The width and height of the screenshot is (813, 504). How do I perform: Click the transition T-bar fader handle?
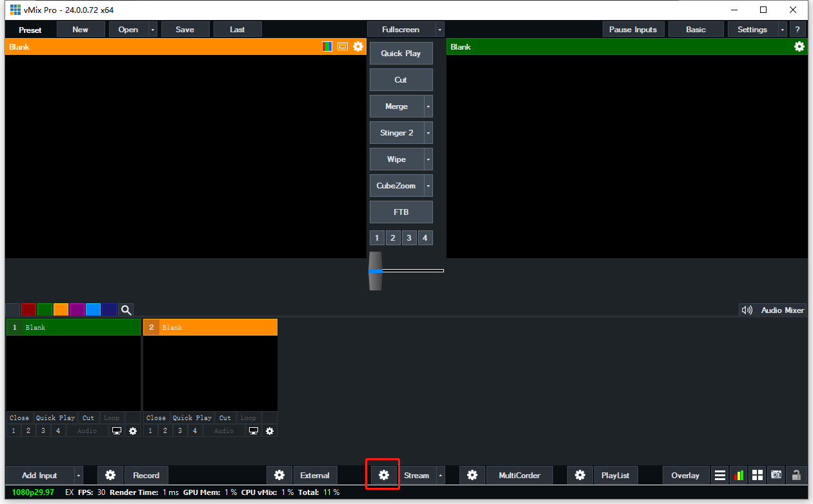376,271
